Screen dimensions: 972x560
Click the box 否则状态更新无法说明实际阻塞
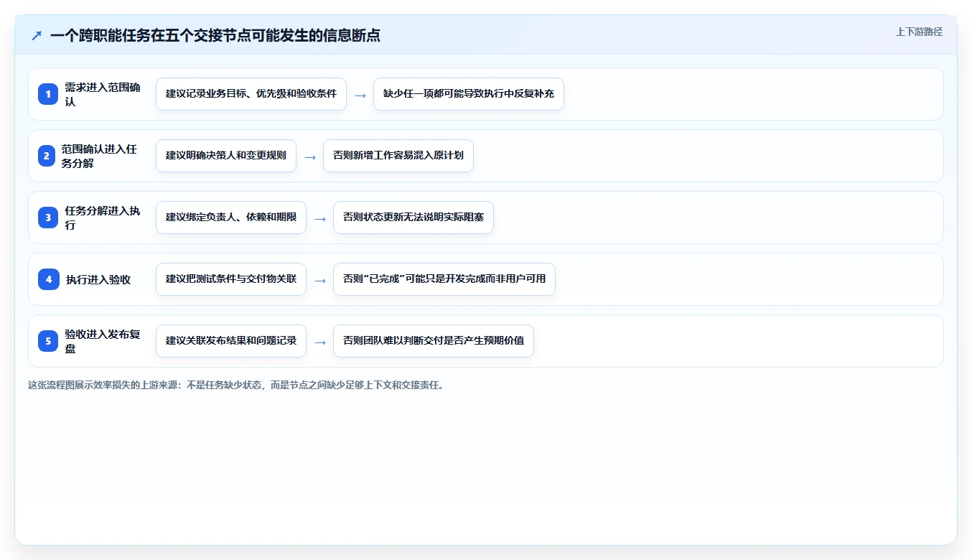pyautogui.click(x=413, y=218)
